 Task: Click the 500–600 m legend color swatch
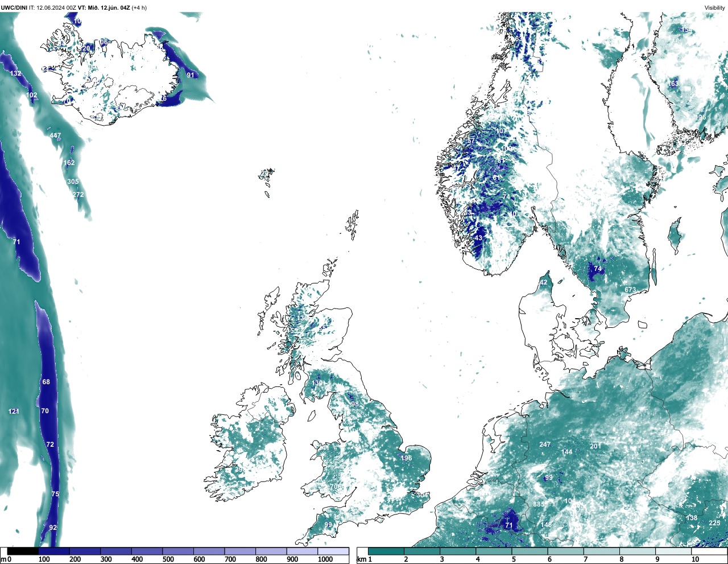pyautogui.click(x=178, y=551)
